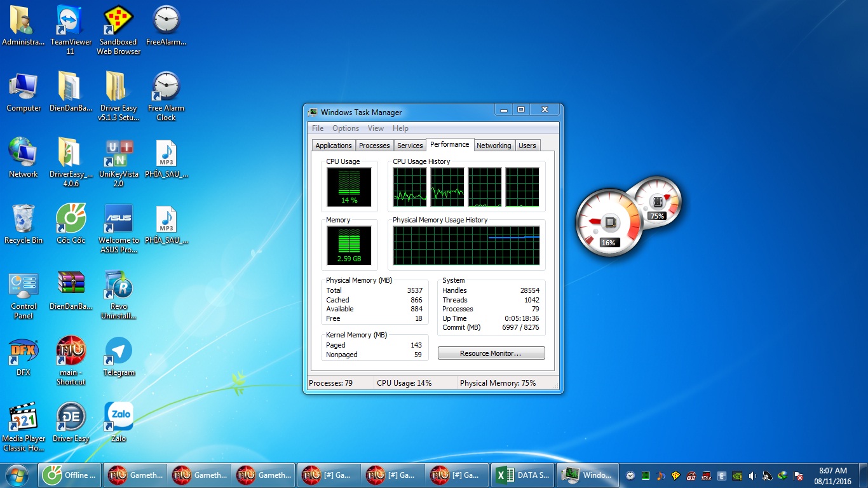Click the Resource Monitor button
The image size is (868, 488).
click(491, 353)
